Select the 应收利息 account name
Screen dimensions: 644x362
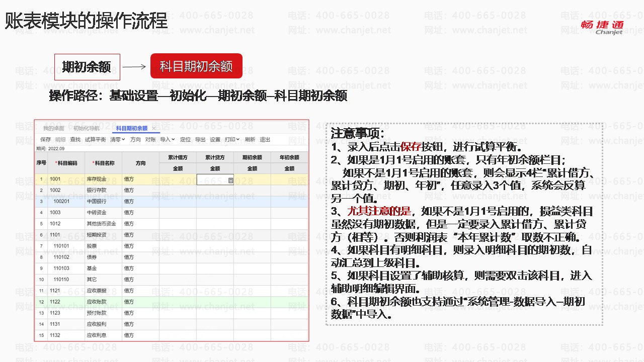(x=96, y=335)
